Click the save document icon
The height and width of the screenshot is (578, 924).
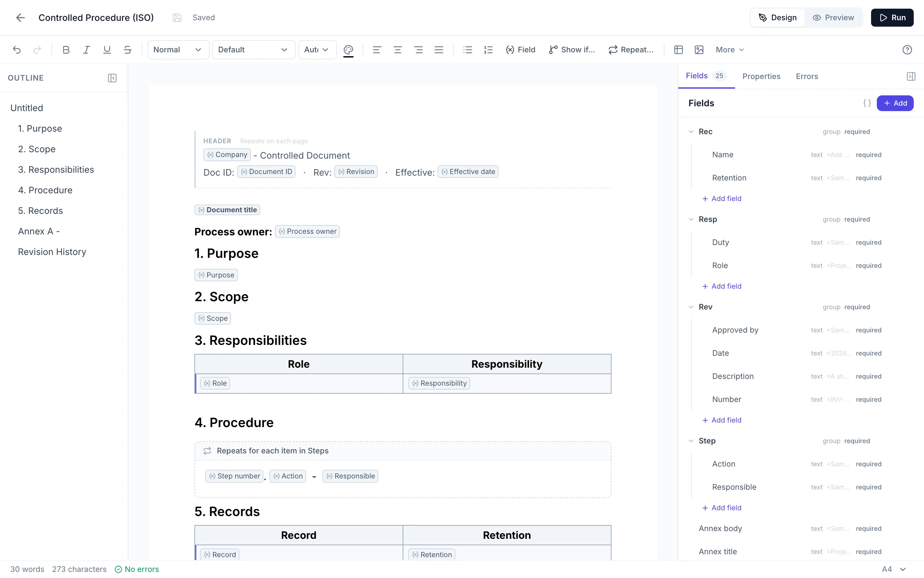tap(177, 18)
